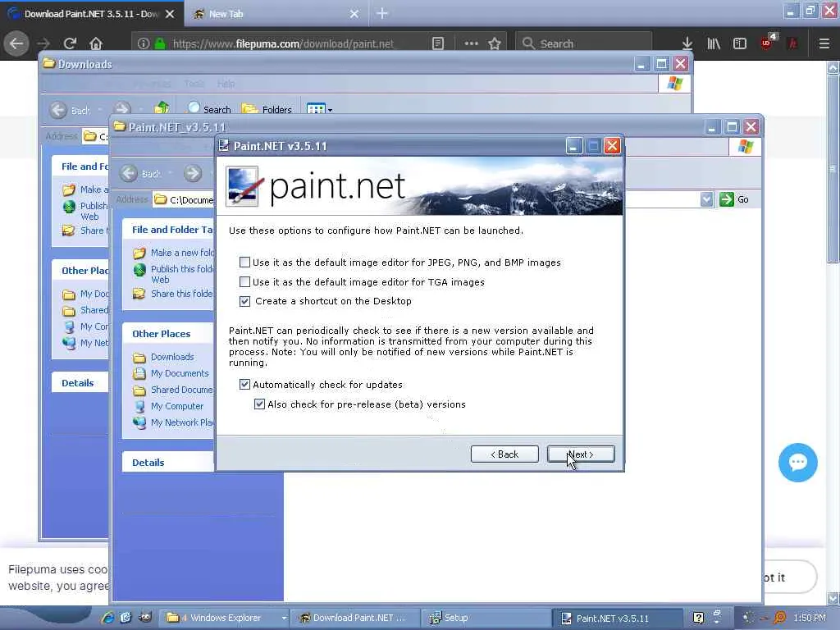
Task: Click the Up folder icon in Downloads window
Action: pos(162,108)
